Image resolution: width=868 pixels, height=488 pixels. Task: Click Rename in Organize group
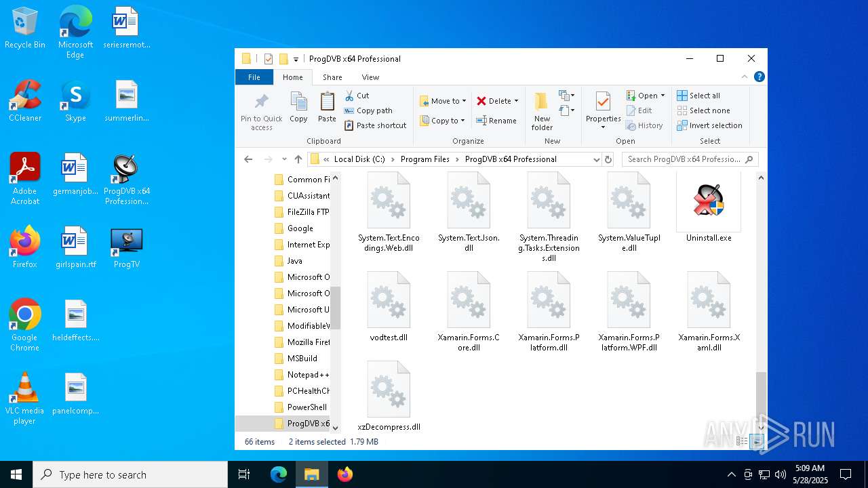[496, 121]
